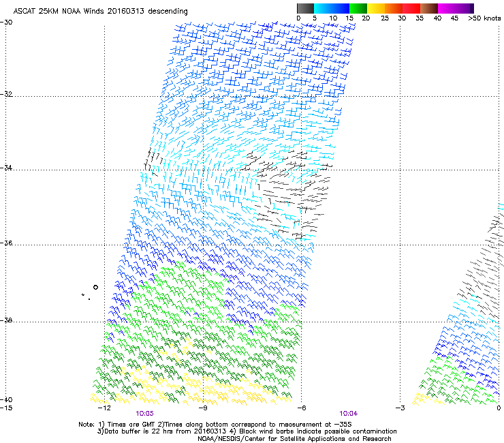
Task: Click the NOAA/NESDIS Center credit line
Action: 294,439
